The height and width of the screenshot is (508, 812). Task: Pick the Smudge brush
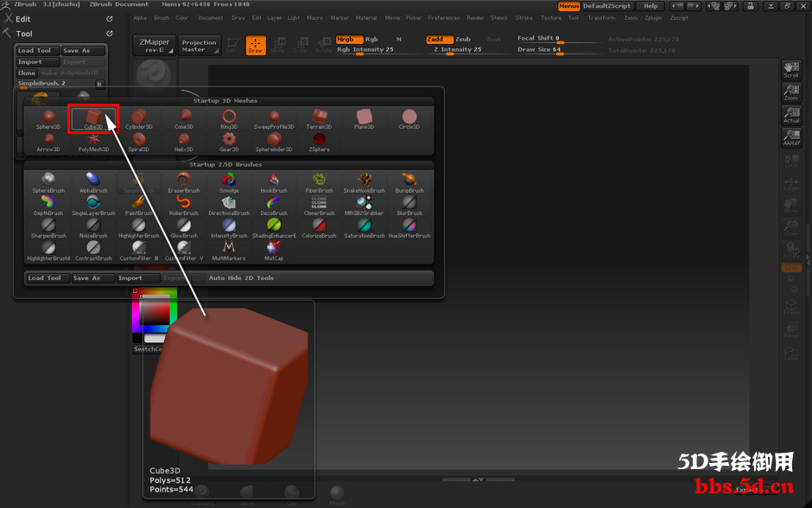229,183
